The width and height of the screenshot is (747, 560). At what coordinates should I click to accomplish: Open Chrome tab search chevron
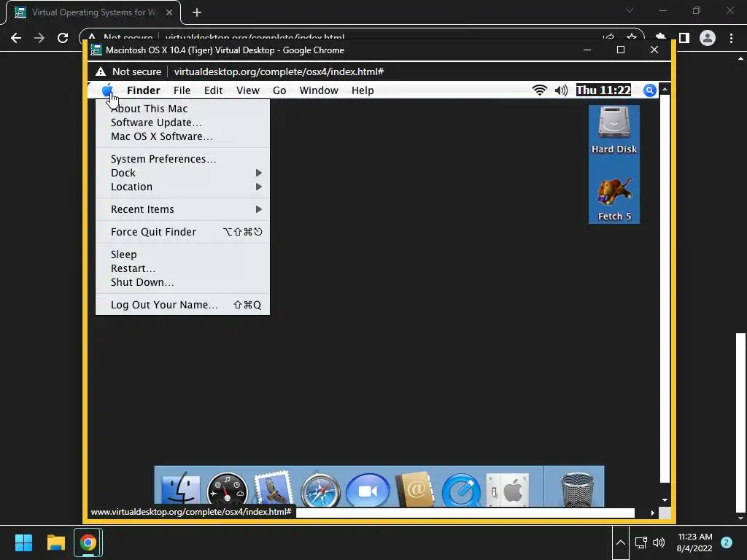(x=630, y=10)
